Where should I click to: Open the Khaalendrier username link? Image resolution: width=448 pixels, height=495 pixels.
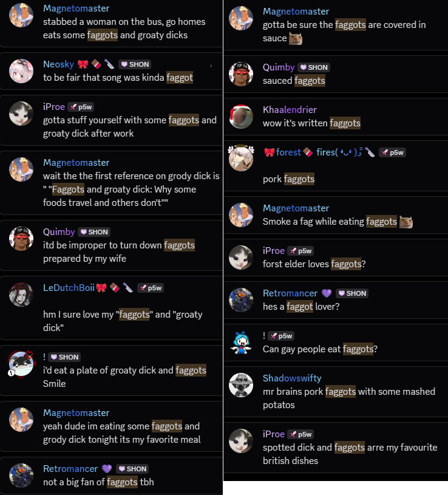tap(290, 109)
